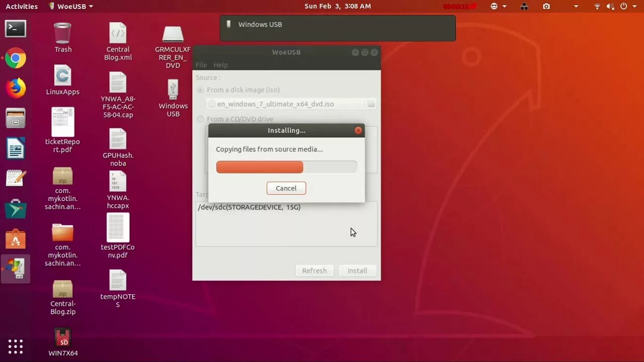Open the text editor dock icon
Viewport: 644px width, 362px height.
pyautogui.click(x=16, y=178)
